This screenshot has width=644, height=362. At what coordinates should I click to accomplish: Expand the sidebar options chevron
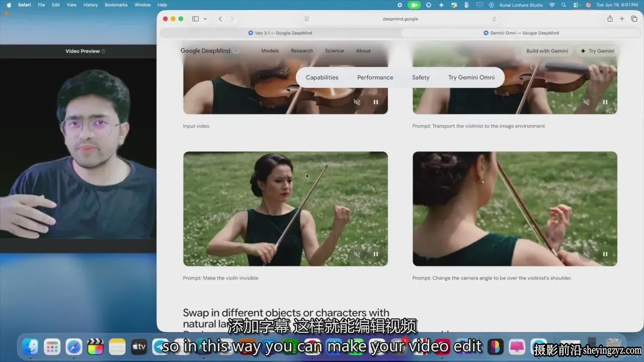[x=205, y=19]
